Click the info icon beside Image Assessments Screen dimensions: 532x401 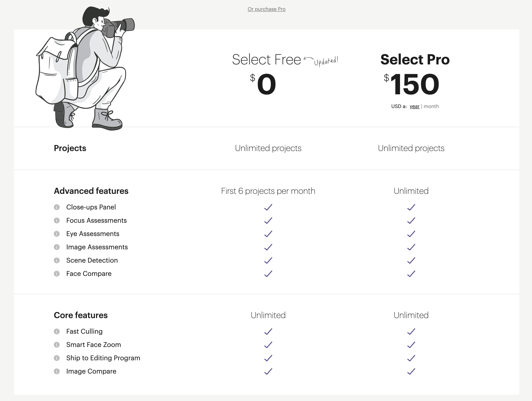(x=57, y=247)
